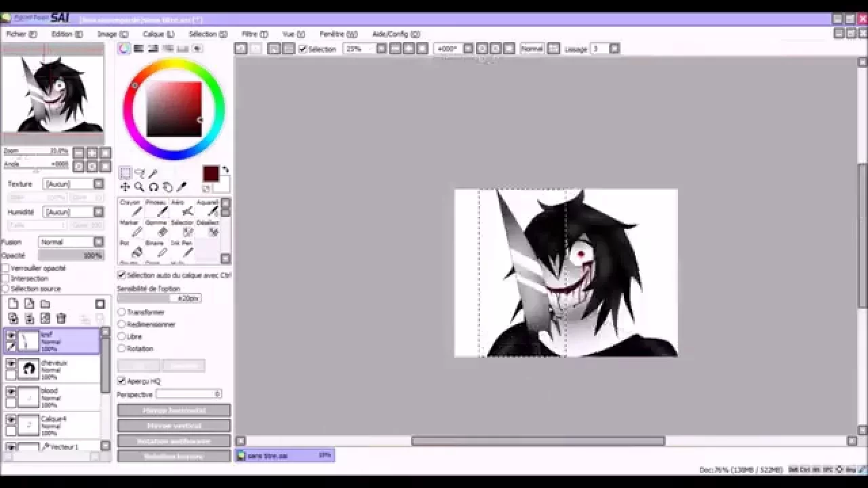Image resolution: width=868 pixels, height=488 pixels.
Task: Toggle Intersection checkbox
Action: 5,279
